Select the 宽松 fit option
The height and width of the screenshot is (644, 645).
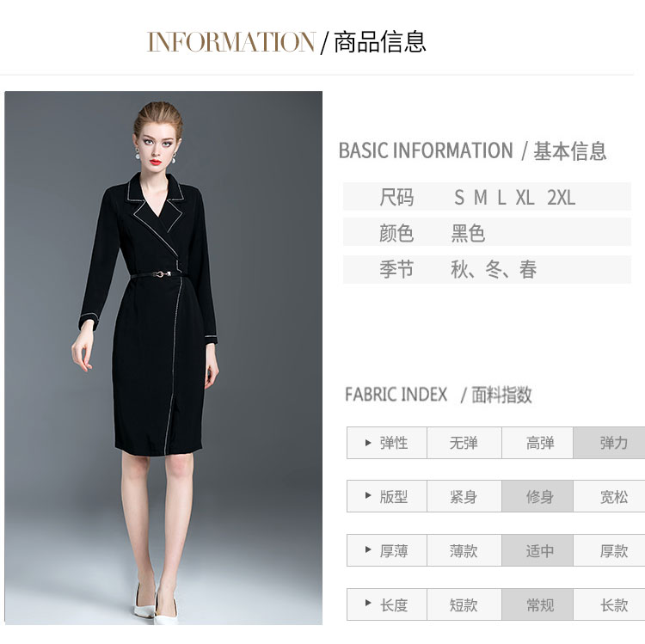pos(609,496)
